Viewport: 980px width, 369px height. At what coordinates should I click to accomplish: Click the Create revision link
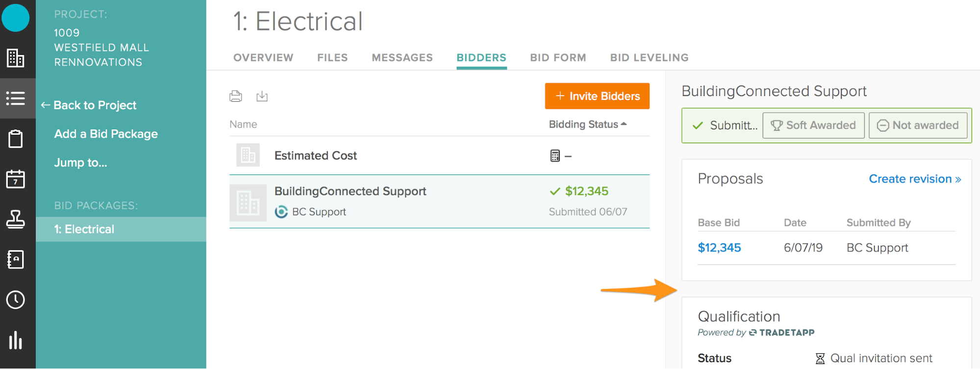click(915, 179)
